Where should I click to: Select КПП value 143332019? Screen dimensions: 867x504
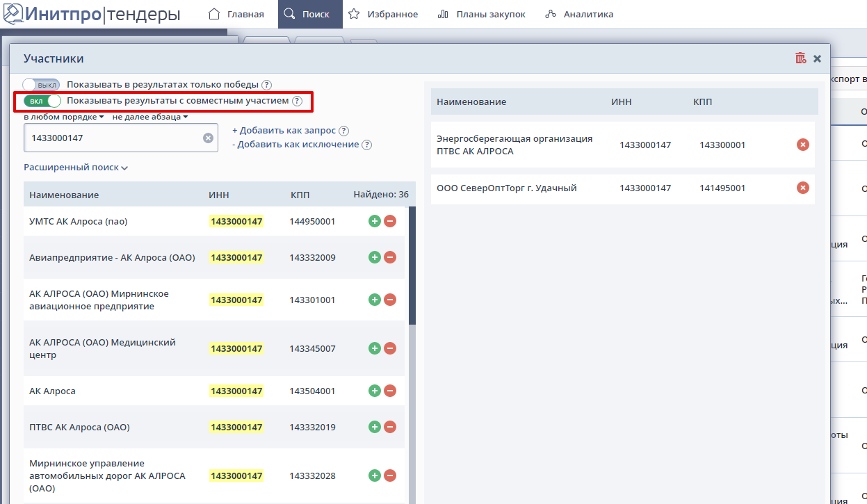click(x=312, y=427)
